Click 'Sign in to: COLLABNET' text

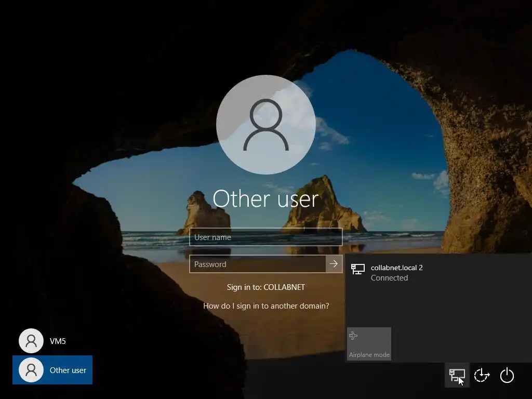[266, 287]
